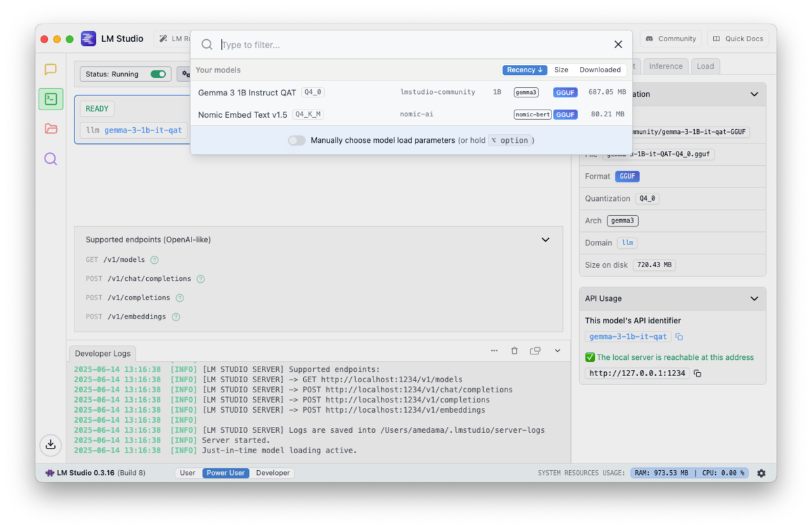Sort models by Downloaded
This screenshot has height=529, width=812.
pos(600,70)
